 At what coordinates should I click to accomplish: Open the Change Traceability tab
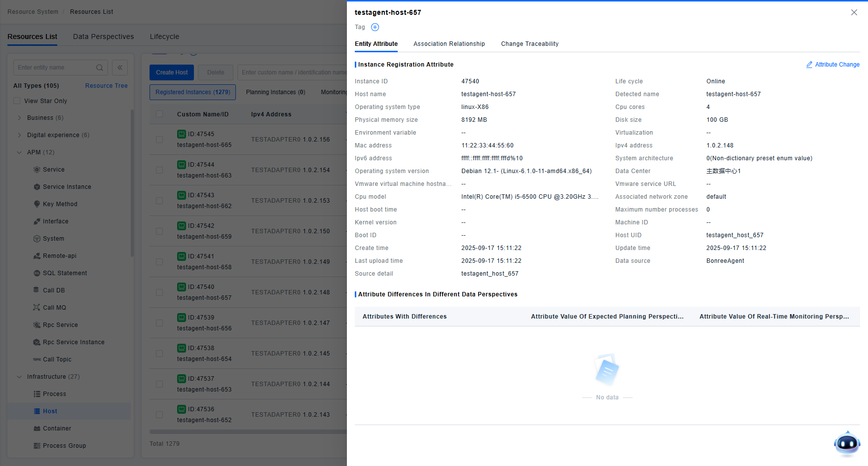coord(529,44)
